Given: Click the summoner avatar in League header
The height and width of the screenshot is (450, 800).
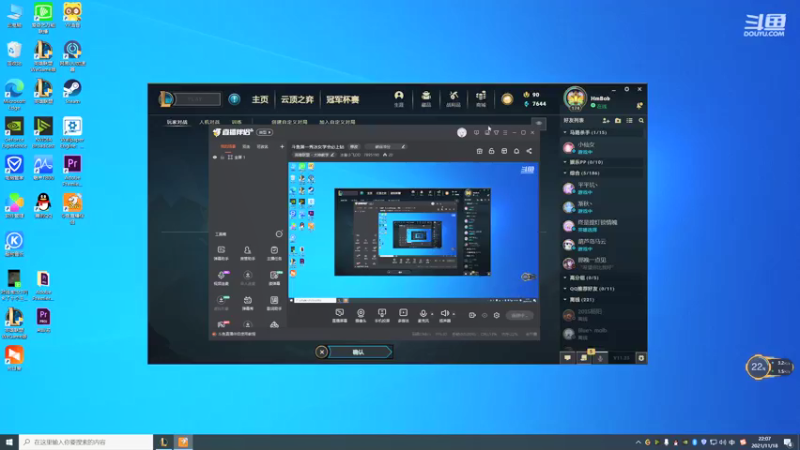Looking at the screenshot, I should 576,98.
